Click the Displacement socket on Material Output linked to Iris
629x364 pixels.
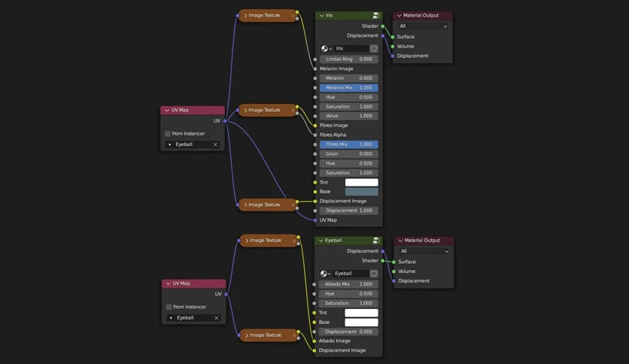(x=393, y=56)
